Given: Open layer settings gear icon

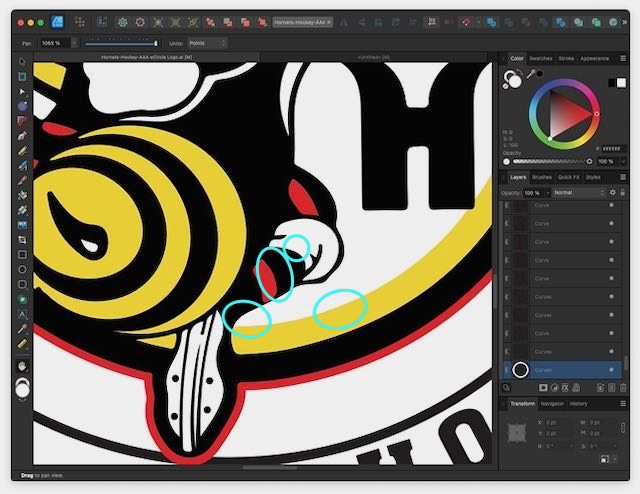Looking at the screenshot, I should pyautogui.click(x=613, y=192).
